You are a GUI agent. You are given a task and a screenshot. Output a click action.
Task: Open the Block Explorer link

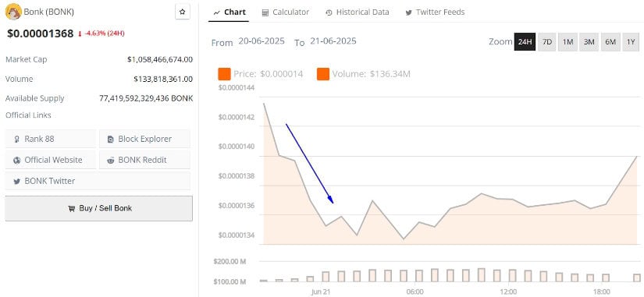click(144, 139)
